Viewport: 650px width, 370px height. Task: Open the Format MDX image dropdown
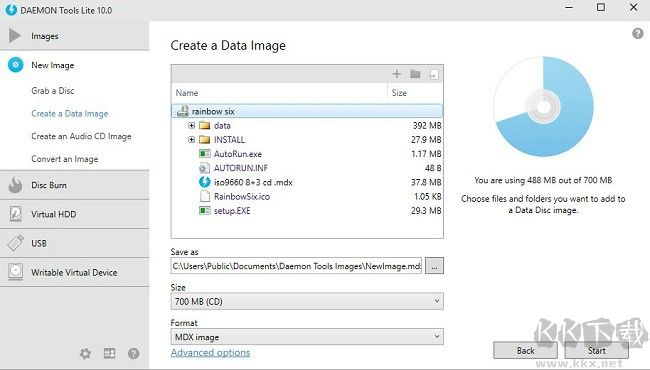307,337
